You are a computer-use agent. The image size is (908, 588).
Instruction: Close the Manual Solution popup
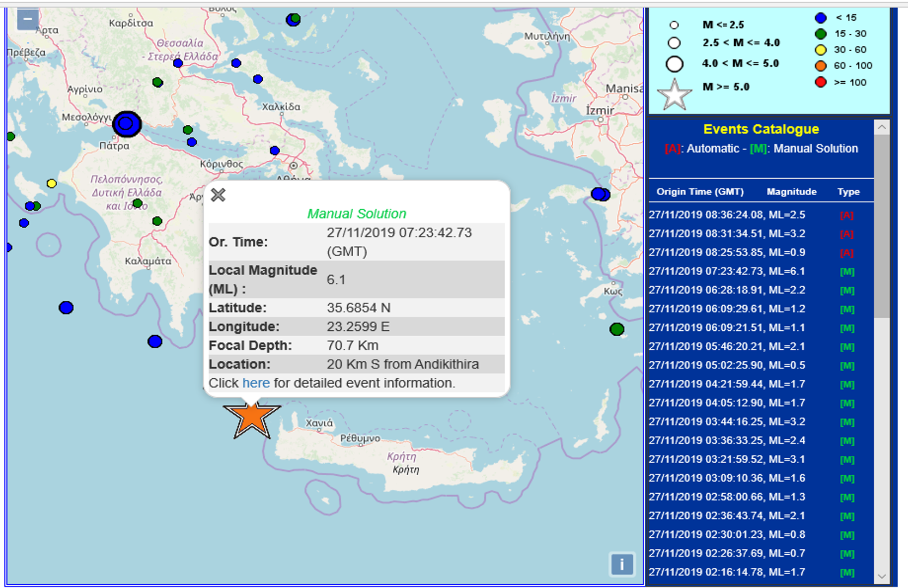point(218,195)
